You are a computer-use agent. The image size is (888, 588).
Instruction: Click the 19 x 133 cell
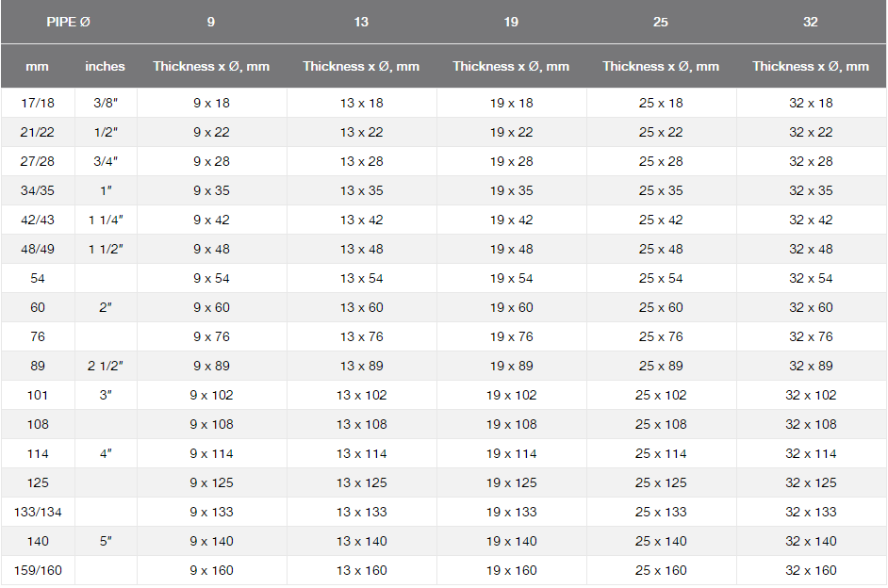pyautogui.click(x=511, y=512)
